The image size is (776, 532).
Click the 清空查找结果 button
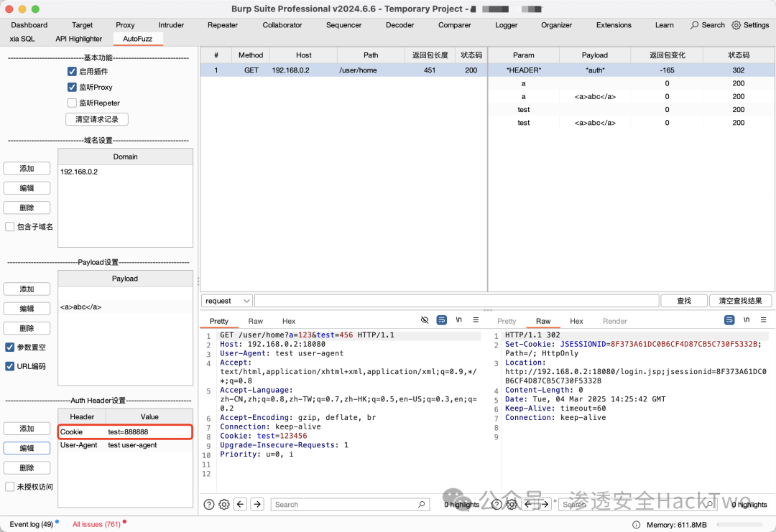coord(740,301)
